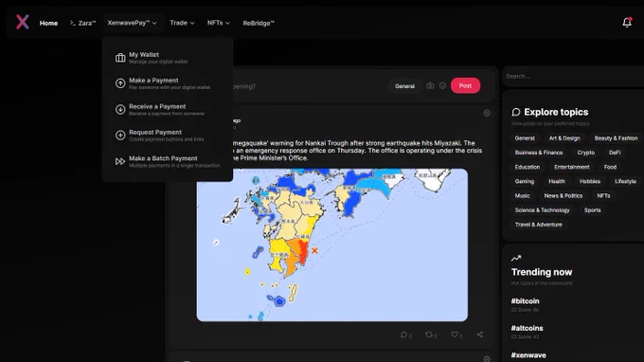
Task: Click the Search input field
Action: (x=573, y=77)
